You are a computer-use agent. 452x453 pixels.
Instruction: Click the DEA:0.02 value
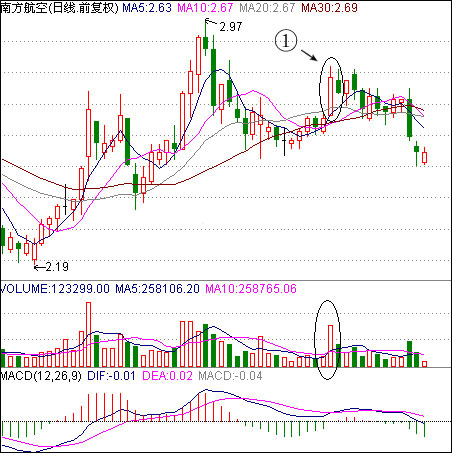coord(168,376)
